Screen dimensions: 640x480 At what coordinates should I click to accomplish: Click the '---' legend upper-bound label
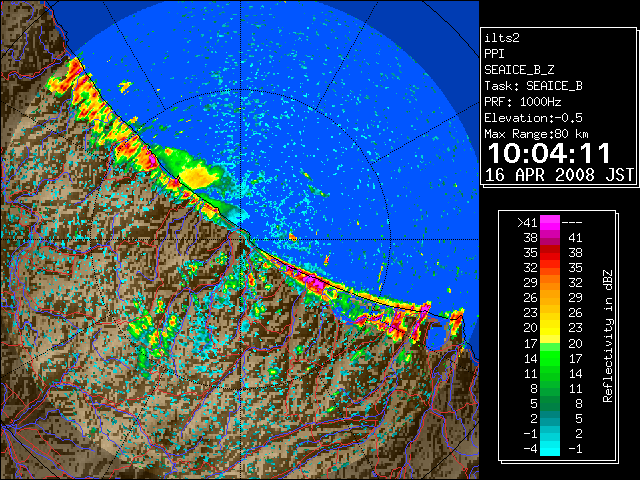point(572,222)
